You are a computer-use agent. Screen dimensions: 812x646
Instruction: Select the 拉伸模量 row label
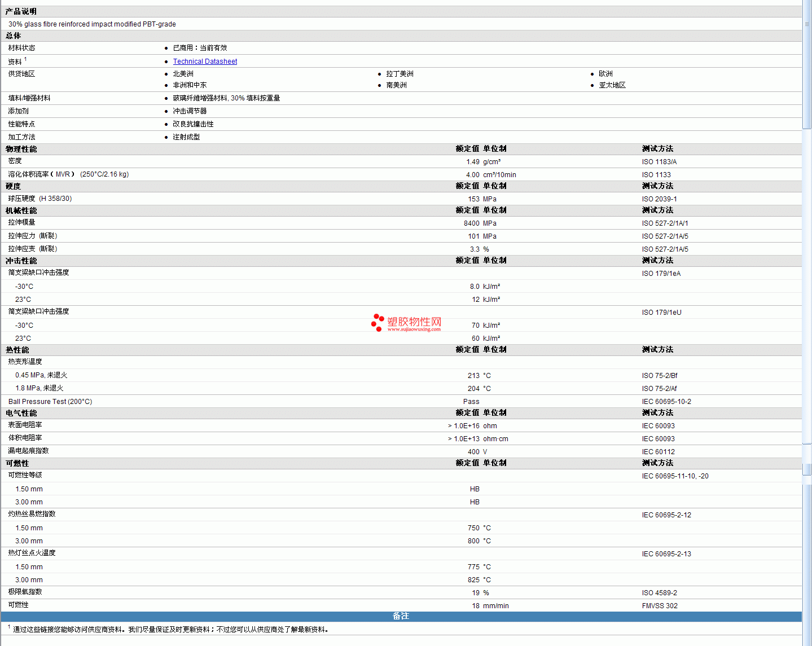pos(21,223)
